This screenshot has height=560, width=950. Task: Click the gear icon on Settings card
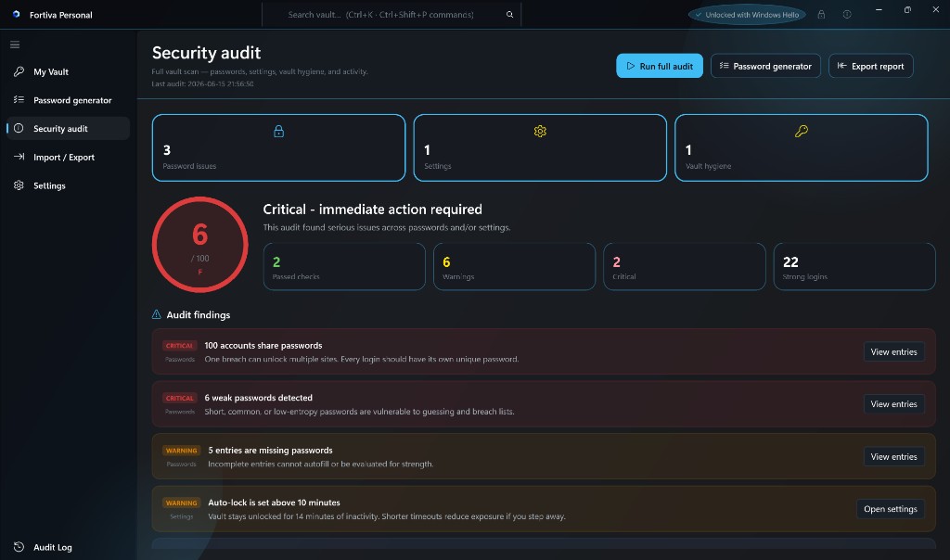pos(540,131)
